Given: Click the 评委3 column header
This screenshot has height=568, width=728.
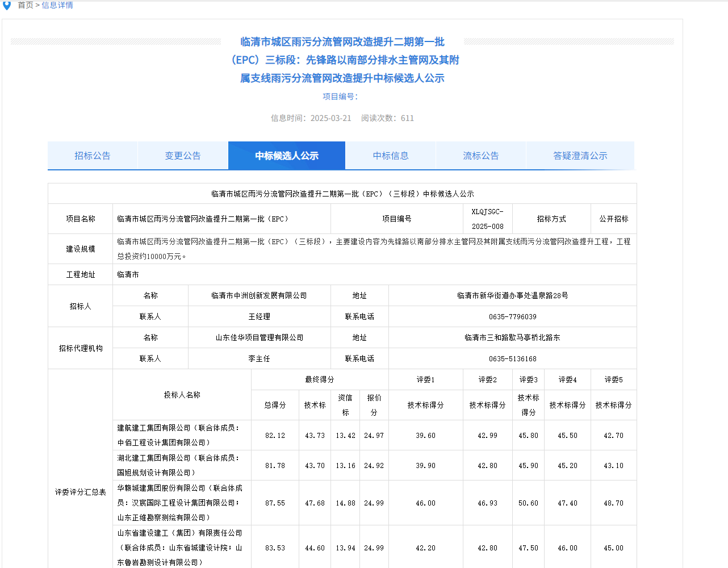Looking at the screenshot, I should [529, 379].
